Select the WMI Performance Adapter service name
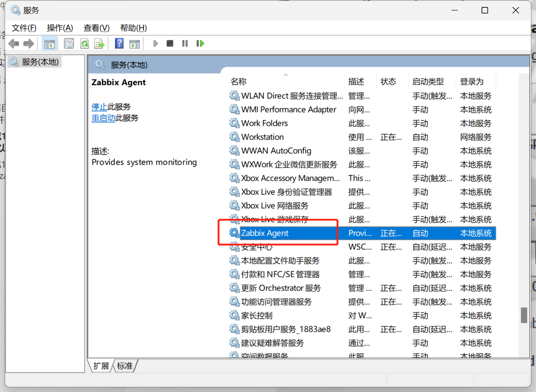This screenshot has width=536, height=392. click(x=289, y=110)
